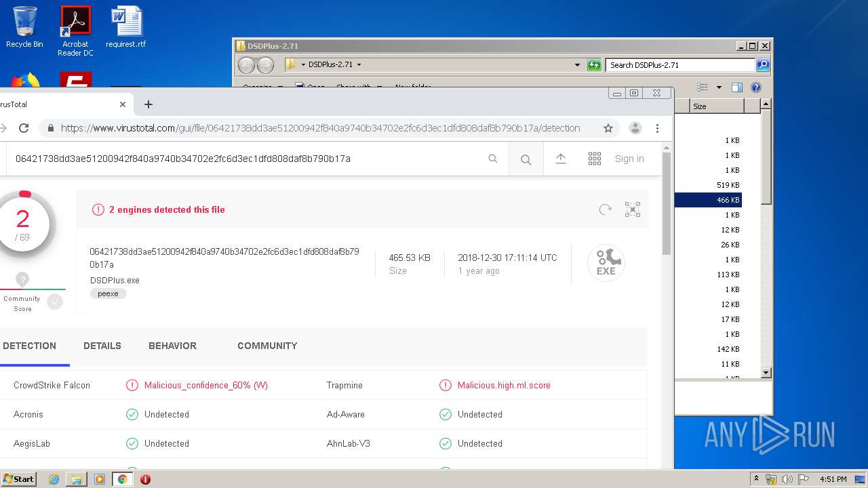Show hidden system tray icons

(x=756, y=479)
